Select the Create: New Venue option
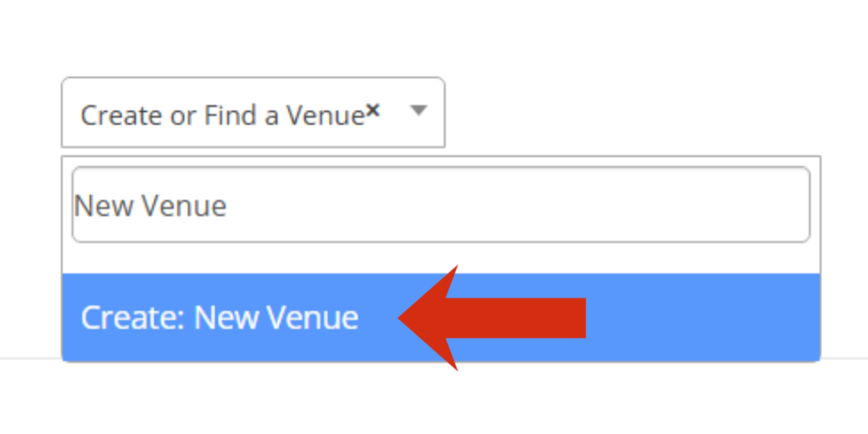 coord(441,317)
